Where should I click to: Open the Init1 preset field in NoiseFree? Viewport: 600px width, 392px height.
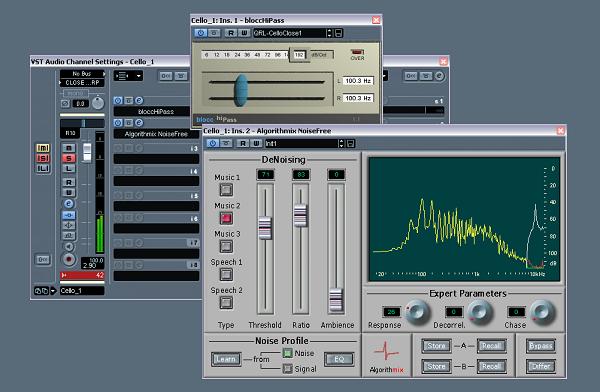point(302,144)
